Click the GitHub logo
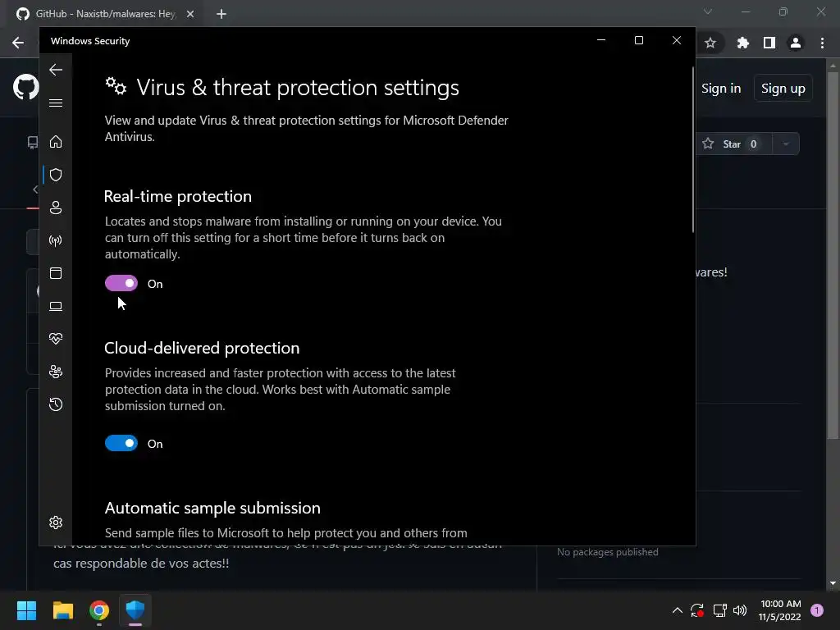 [25, 87]
